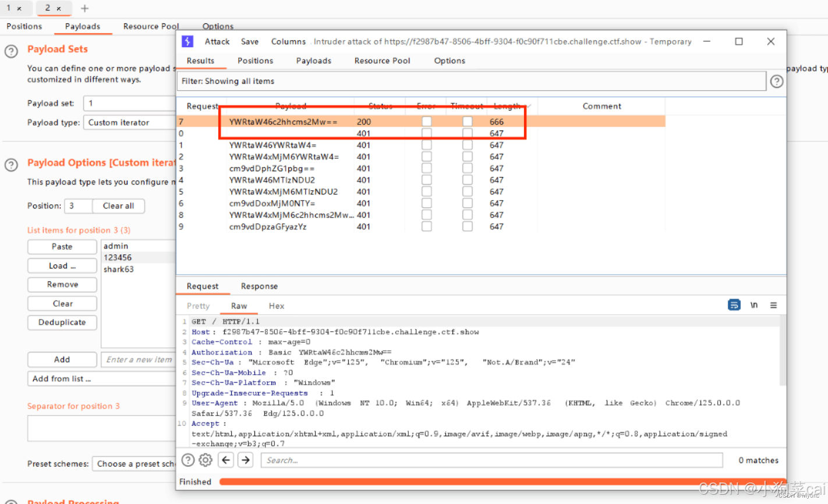Open search help icon at the bottom
Viewport: 828px width, 504px height.
pyautogui.click(x=188, y=460)
